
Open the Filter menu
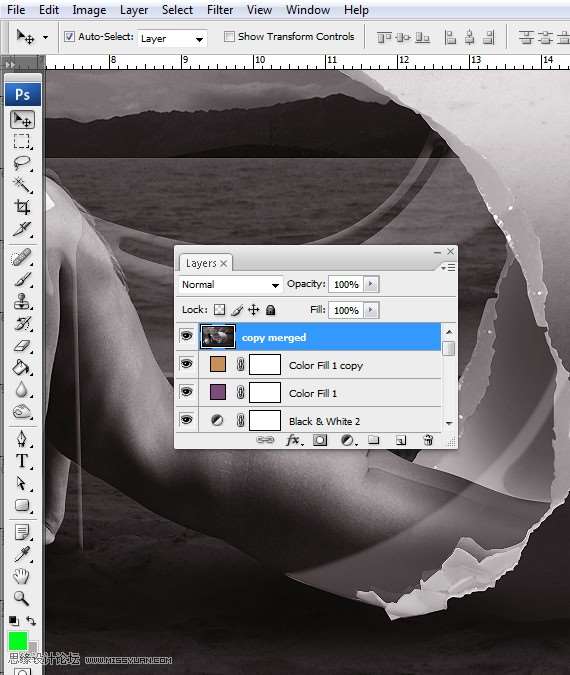220,10
